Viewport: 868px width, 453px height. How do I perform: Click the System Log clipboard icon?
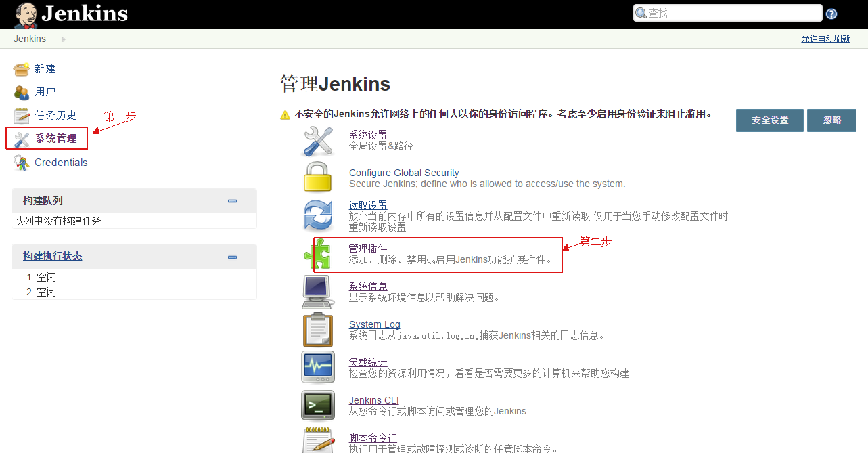pyautogui.click(x=317, y=330)
